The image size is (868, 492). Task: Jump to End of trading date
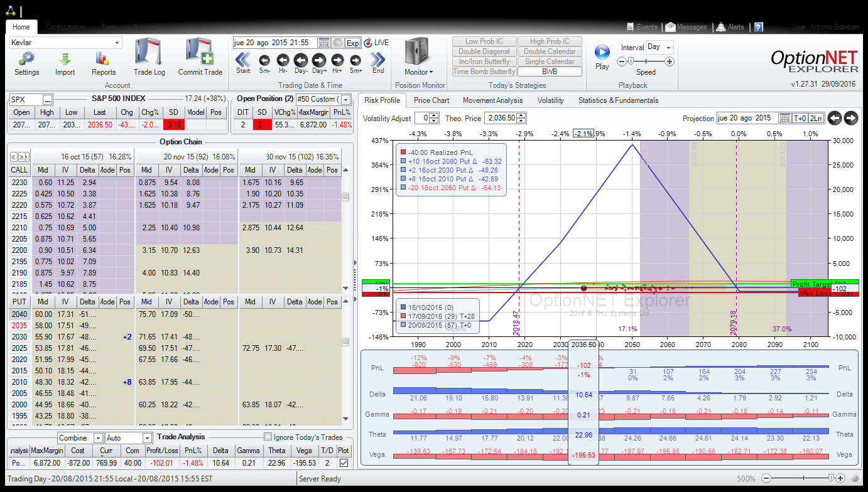377,60
